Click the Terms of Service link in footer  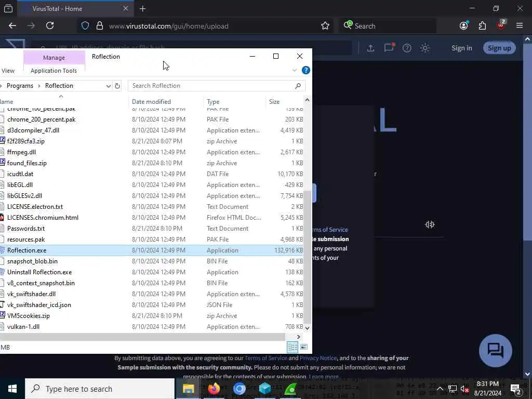coord(266,358)
